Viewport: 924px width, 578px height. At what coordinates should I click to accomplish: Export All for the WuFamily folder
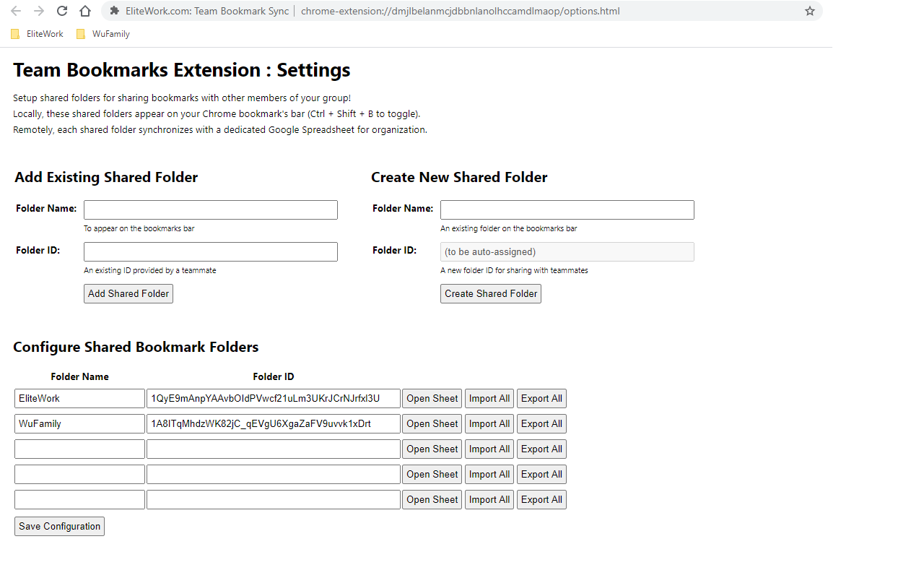(x=541, y=423)
